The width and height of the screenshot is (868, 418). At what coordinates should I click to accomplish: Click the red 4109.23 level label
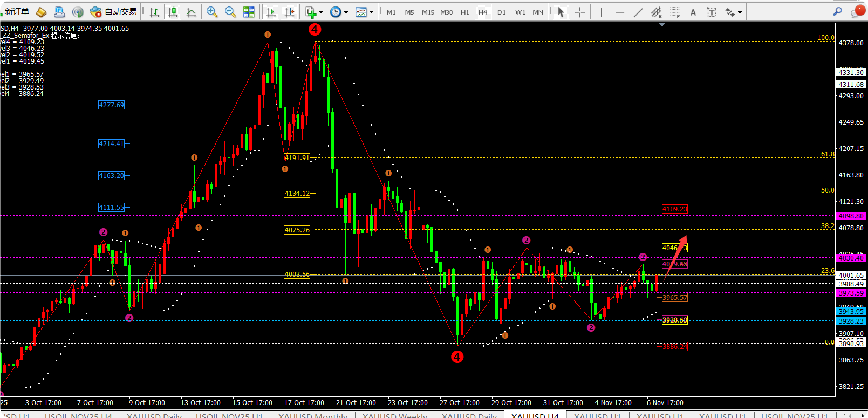675,209
